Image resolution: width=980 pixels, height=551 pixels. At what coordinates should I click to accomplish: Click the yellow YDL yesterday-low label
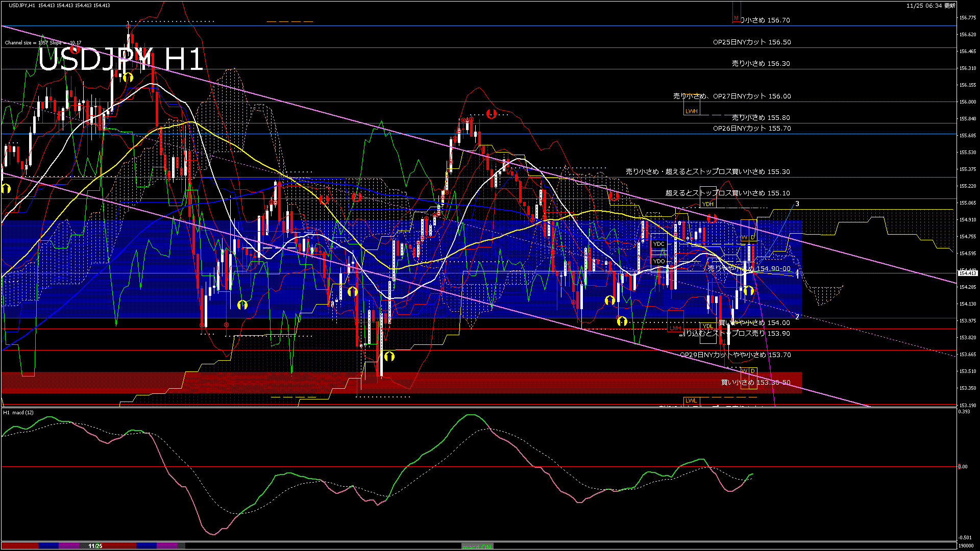tap(707, 326)
